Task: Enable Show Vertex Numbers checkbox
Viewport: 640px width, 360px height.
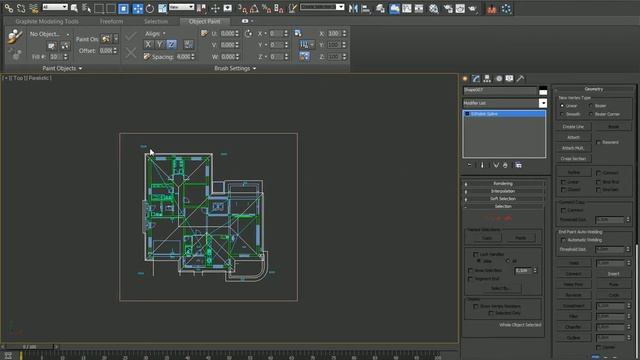Action: tap(476, 306)
